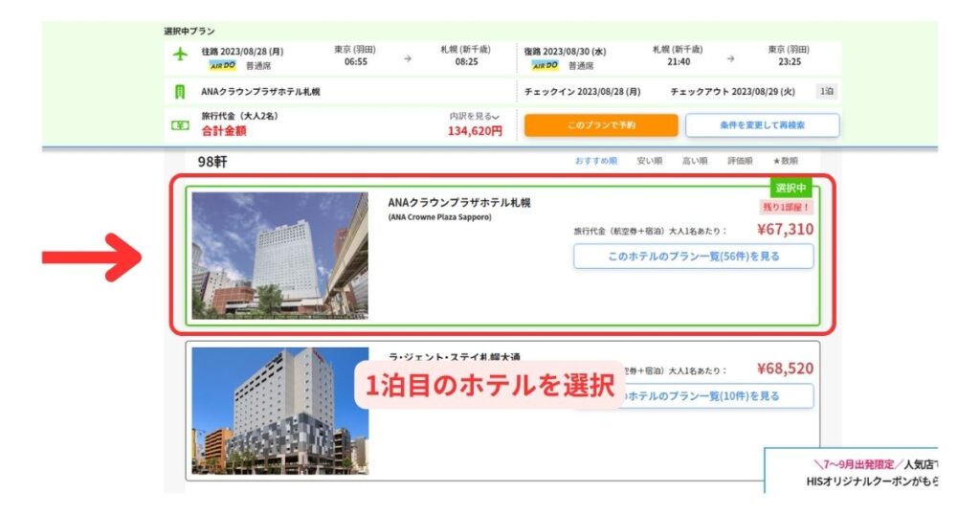Sort hotels by ★数順

click(x=786, y=161)
